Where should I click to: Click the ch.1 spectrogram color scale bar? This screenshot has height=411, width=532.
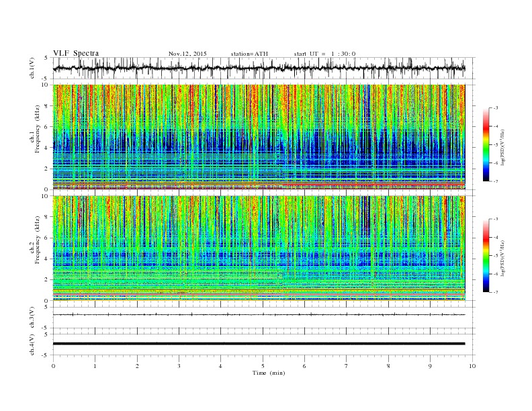pyautogui.click(x=486, y=144)
